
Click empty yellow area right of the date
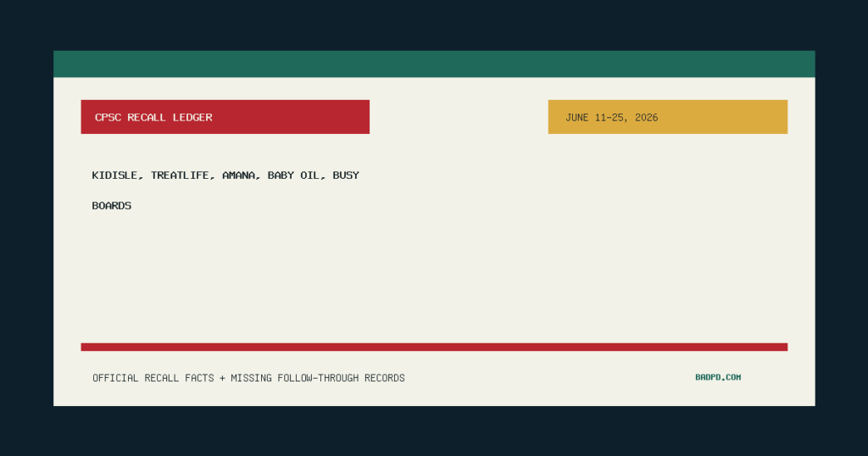[726, 117]
